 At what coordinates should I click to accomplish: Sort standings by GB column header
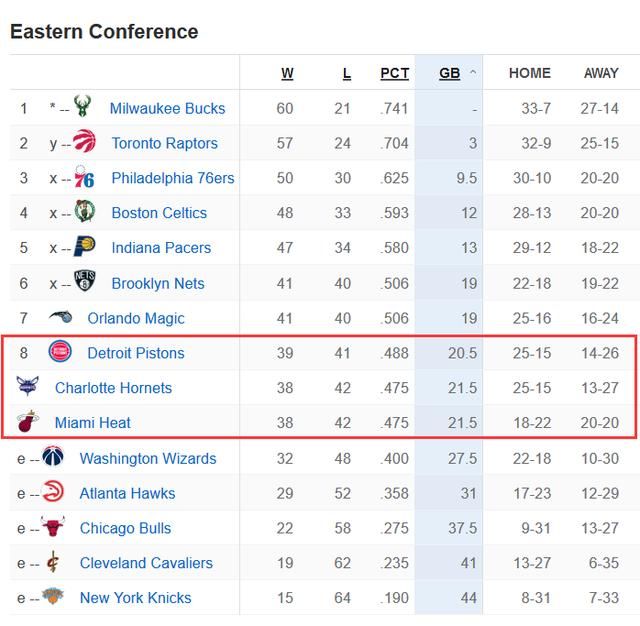coord(449,73)
